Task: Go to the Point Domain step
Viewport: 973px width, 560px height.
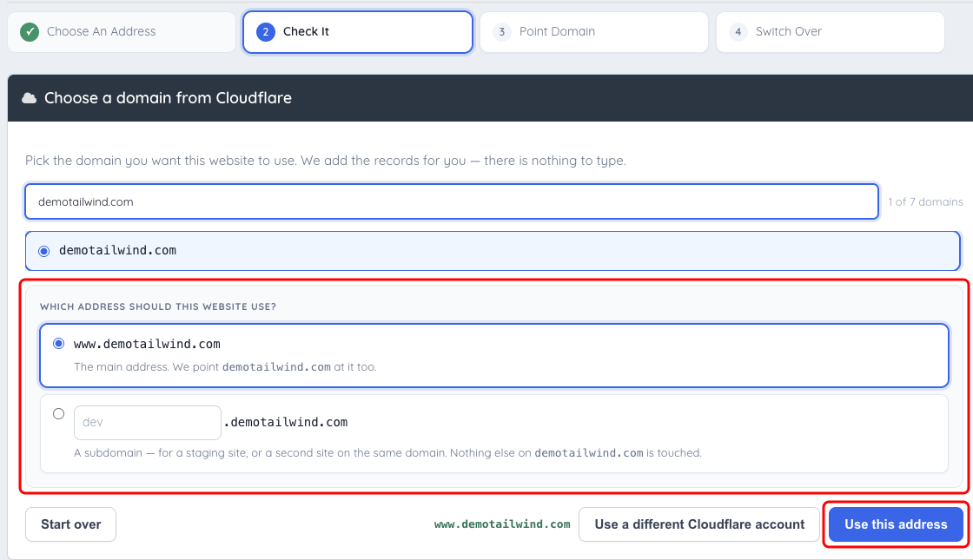Action: tap(594, 31)
